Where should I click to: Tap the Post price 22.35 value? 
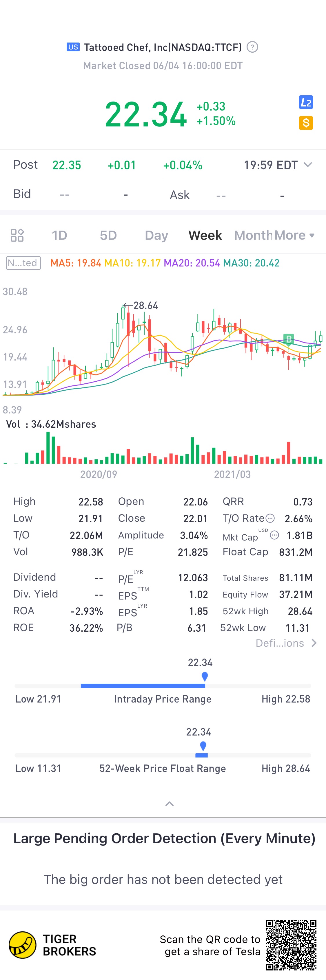click(67, 165)
